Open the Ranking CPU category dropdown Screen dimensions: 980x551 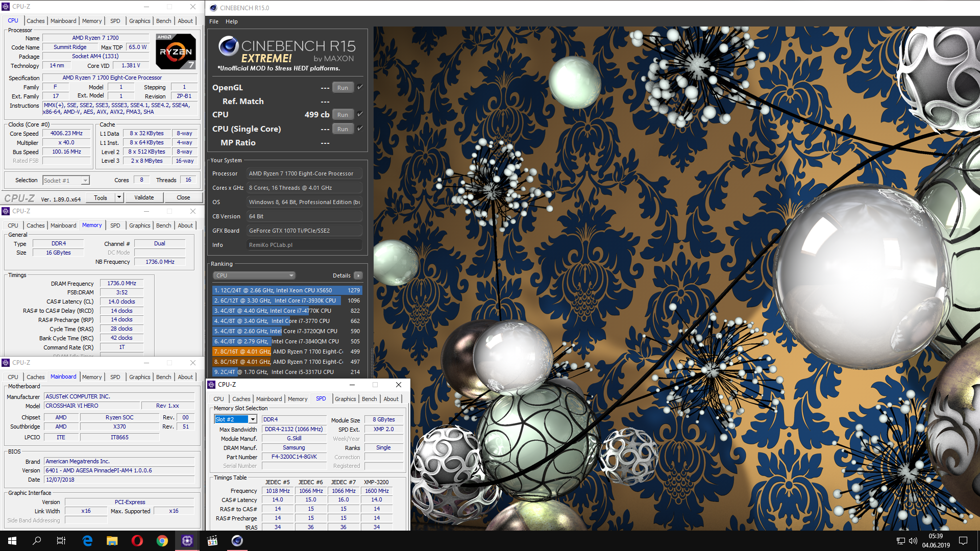click(254, 275)
